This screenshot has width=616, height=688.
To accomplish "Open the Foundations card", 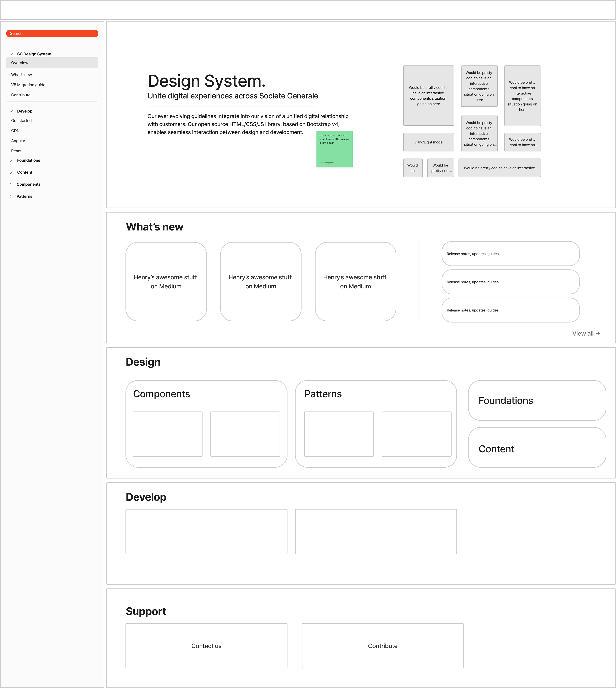I will click(537, 400).
